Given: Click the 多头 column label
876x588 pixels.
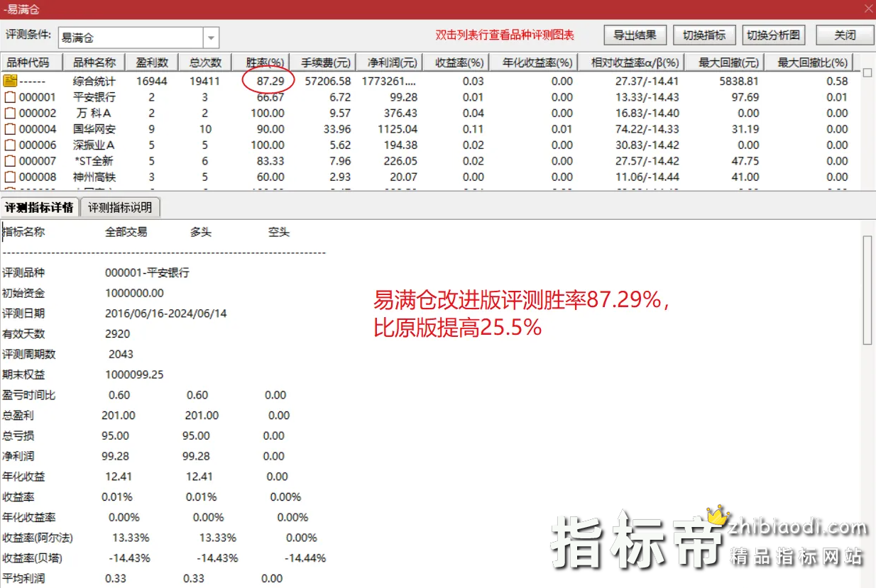Looking at the screenshot, I should 201,232.
